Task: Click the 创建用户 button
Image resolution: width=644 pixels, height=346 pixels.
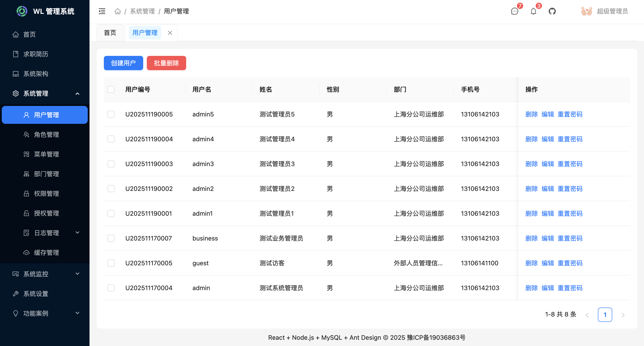Action: point(123,63)
